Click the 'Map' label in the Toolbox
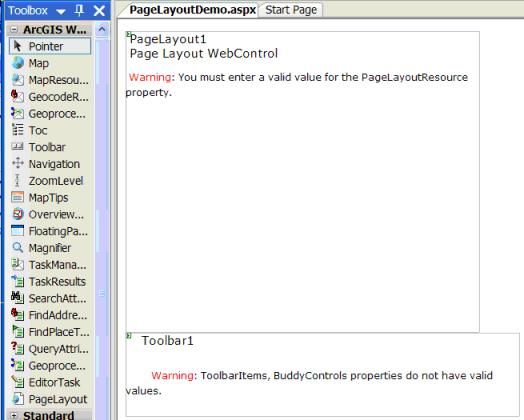 click(x=38, y=63)
